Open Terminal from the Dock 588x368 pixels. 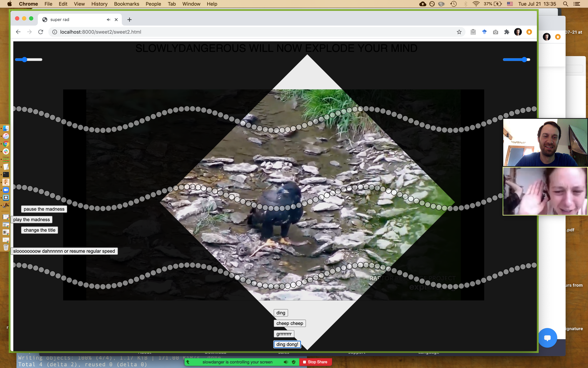click(x=6, y=175)
